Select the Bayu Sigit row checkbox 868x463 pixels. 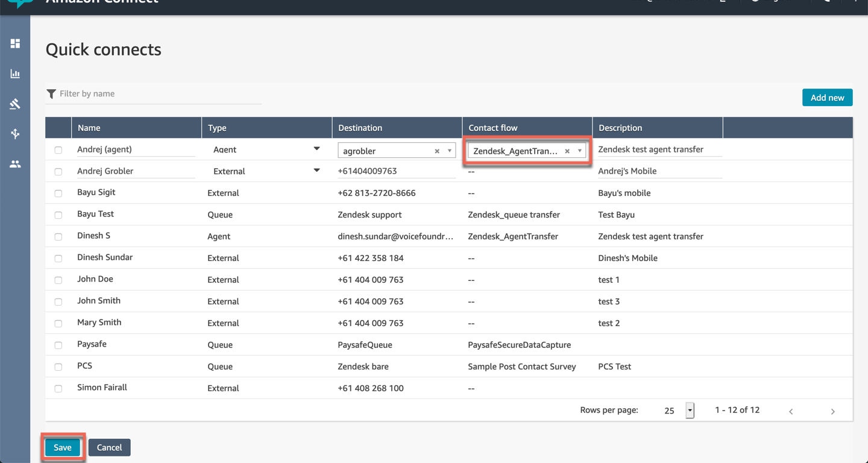[x=58, y=194]
